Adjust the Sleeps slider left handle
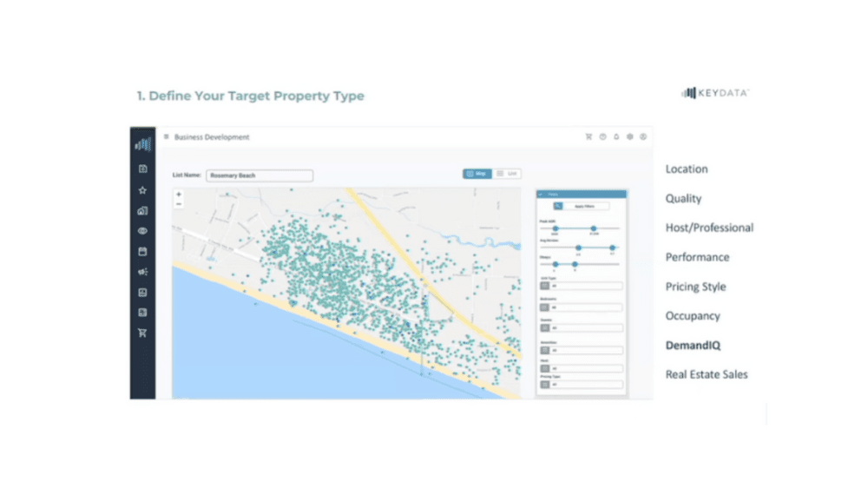Viewport: 868px width, 489px height. (556, 264)
